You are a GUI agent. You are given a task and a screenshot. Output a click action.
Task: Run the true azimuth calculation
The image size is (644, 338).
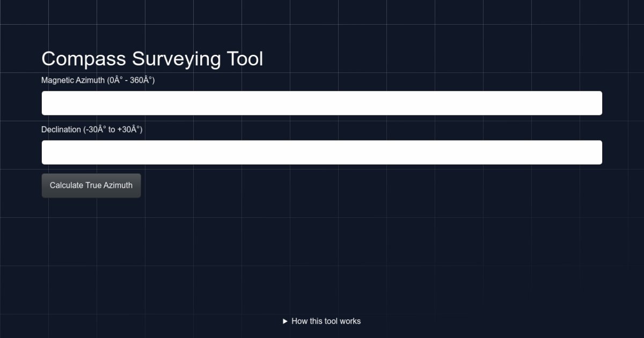point(91,186)
